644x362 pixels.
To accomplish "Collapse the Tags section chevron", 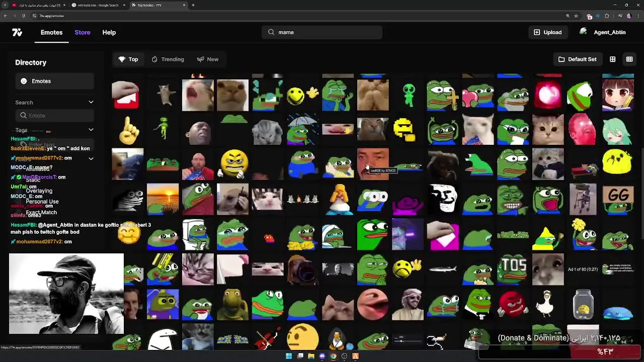I will pyautogui.click(x=91, y=130).
